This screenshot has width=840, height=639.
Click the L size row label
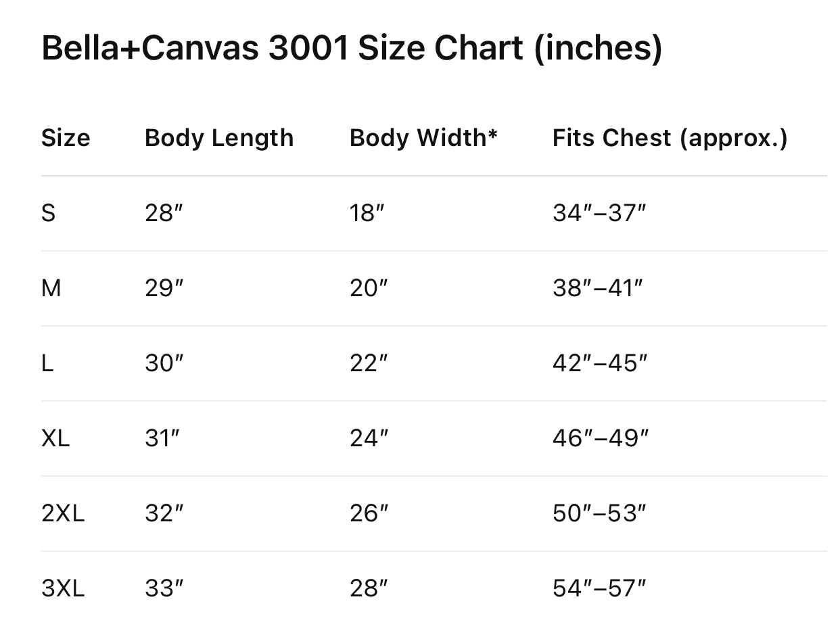coord(47,364)
